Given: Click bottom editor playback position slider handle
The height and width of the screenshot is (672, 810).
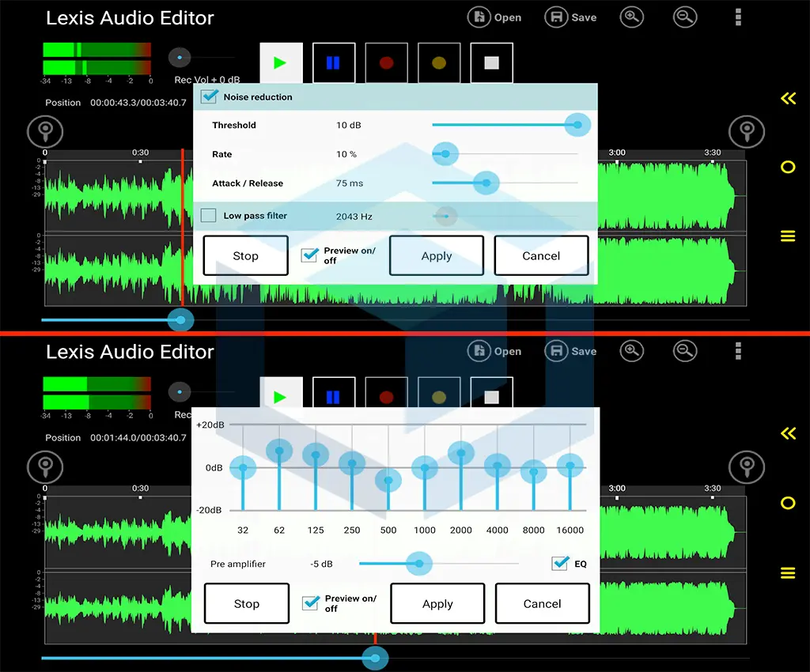Looking at the screenshot, I should point(375,658).
